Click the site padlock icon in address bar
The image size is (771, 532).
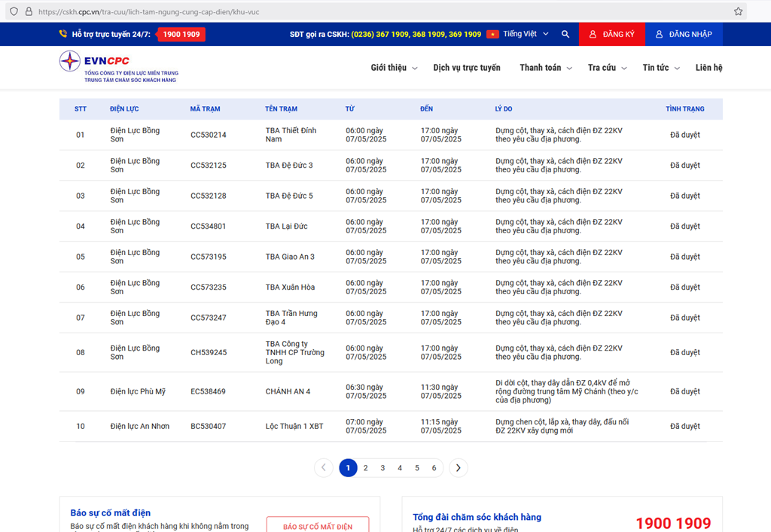(29, 11)
